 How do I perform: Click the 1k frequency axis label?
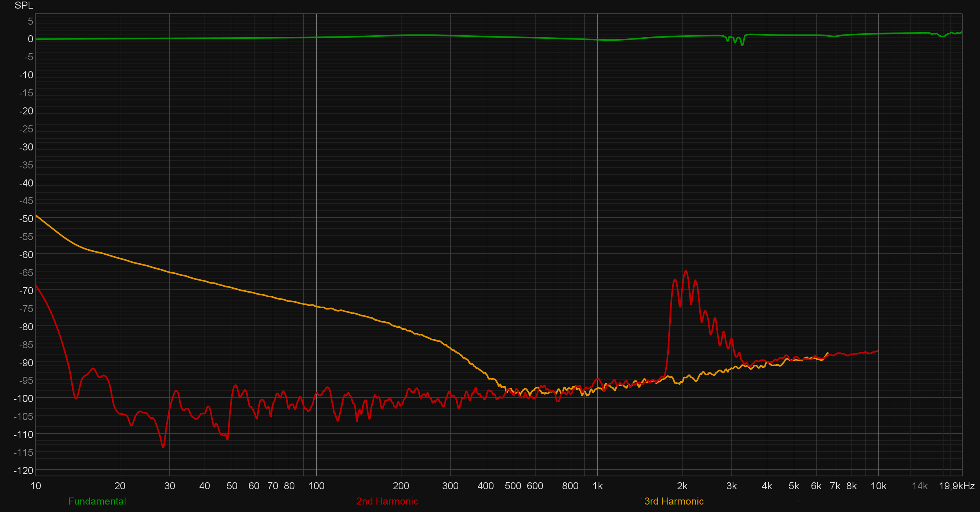(x=597, y=486)
